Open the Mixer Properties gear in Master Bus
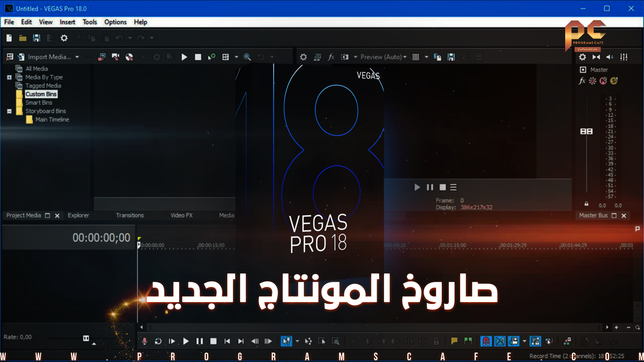The height and width of the screenshot is (362, 644). click(x=582, y=57)
